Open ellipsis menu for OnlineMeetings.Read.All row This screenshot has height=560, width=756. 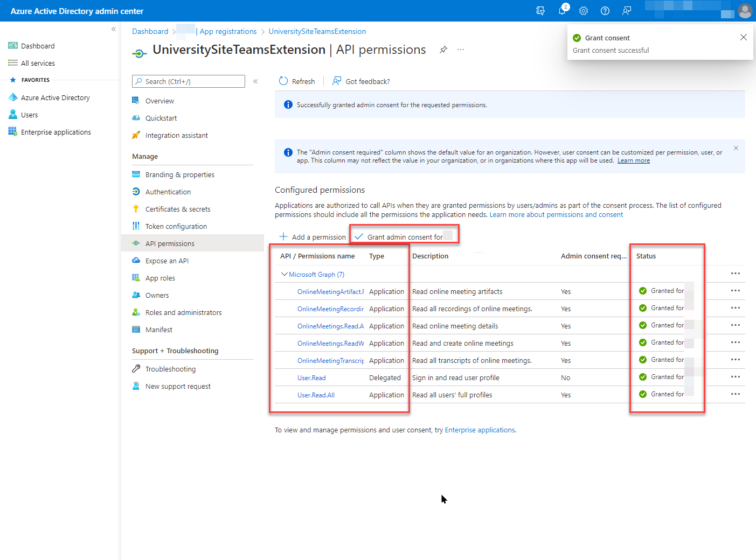pos(736,325)
